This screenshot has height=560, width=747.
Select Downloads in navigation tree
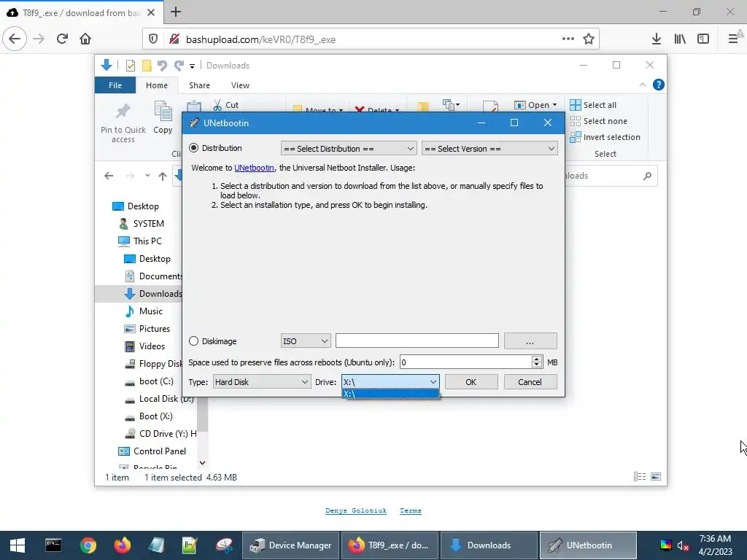point(153,294)
